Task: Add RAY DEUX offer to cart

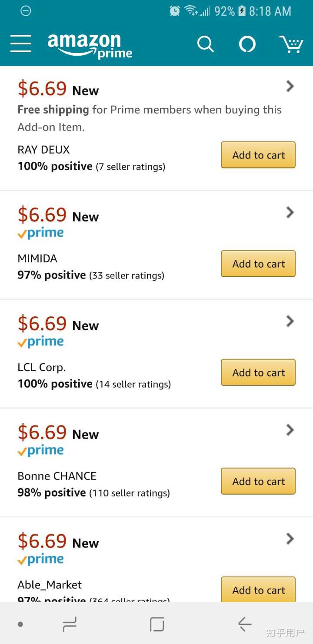Action: tap(258, 155)
